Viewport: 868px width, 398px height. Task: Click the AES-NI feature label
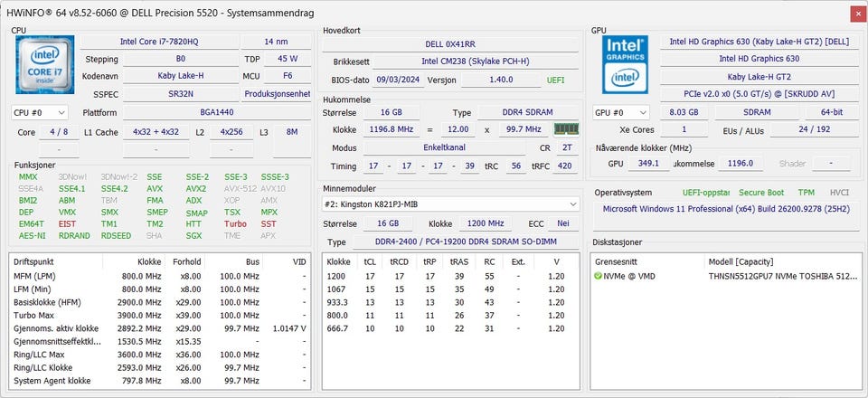31,235
